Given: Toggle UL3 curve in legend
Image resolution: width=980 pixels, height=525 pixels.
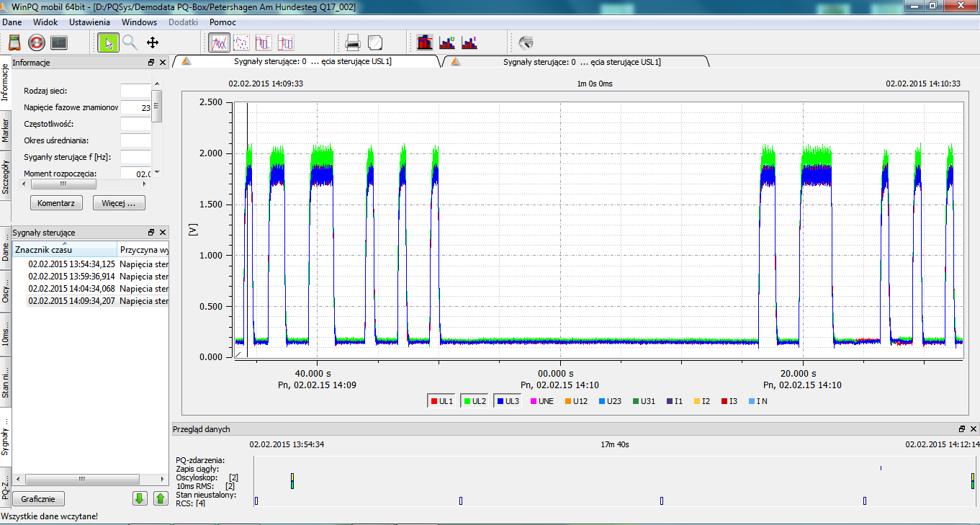Looking at the screenshot, I should coord(507,401).
